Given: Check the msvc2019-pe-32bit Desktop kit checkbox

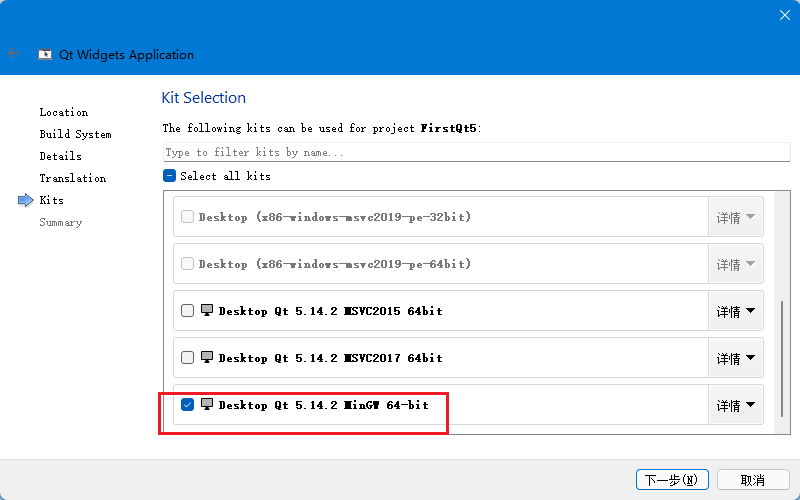Looking at the screenshot, I should [x=187, y=217].
